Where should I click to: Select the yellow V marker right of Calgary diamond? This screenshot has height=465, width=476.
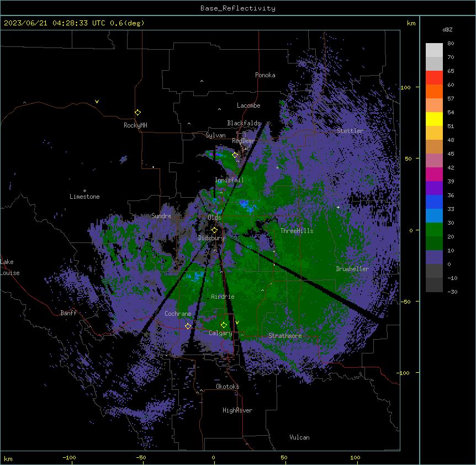click(237, 323)
